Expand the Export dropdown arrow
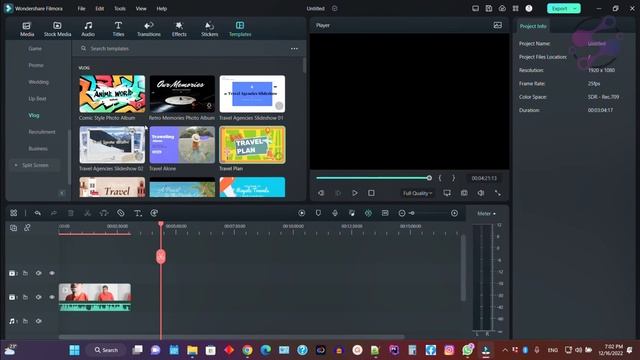This screenshot has width=640, height=360. click(x=575, y=9)
